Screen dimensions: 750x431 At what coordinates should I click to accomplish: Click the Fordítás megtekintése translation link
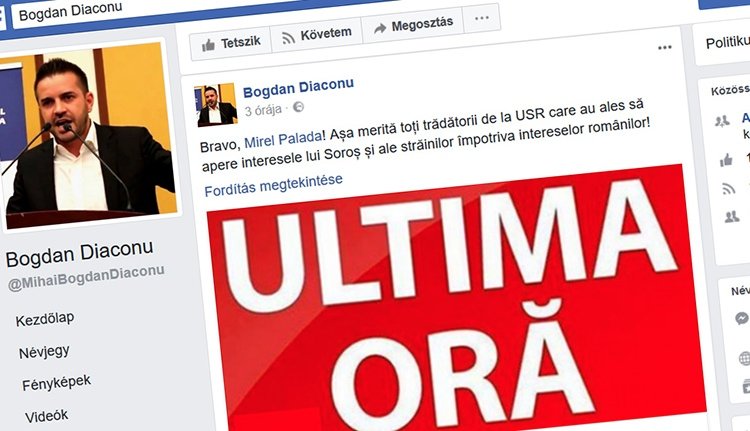point(274,185)
